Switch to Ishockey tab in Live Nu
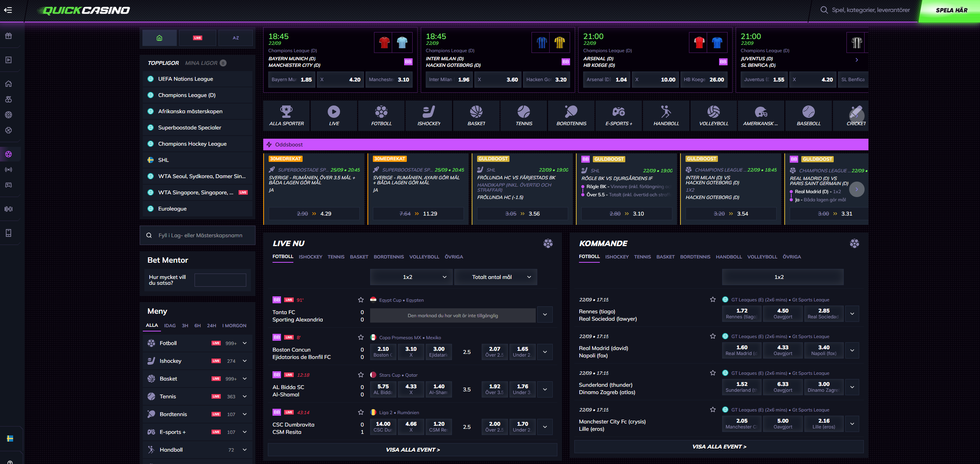980x464 pixels. tap(310, 257)
